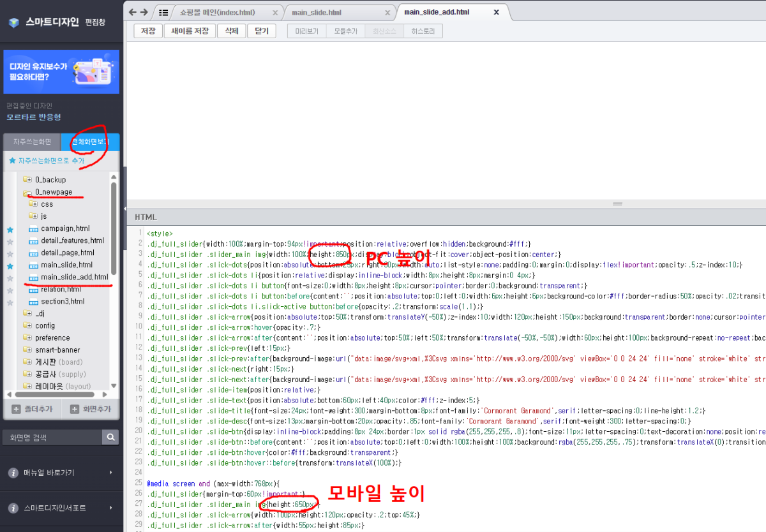The height and width of the screenshot is (532, 766).
Task: Click the preview/HTML splitter handle
Action: point(617,203)
